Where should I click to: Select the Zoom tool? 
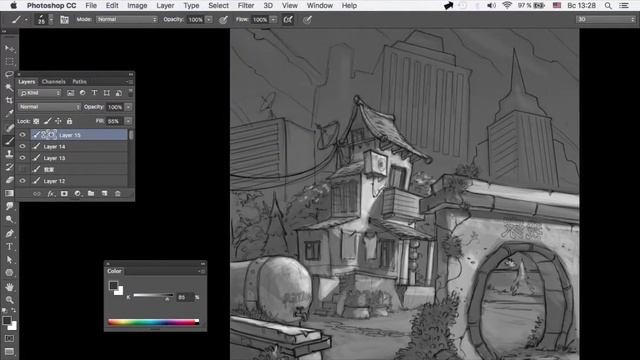pyautogui.click(x=9, y=300)
